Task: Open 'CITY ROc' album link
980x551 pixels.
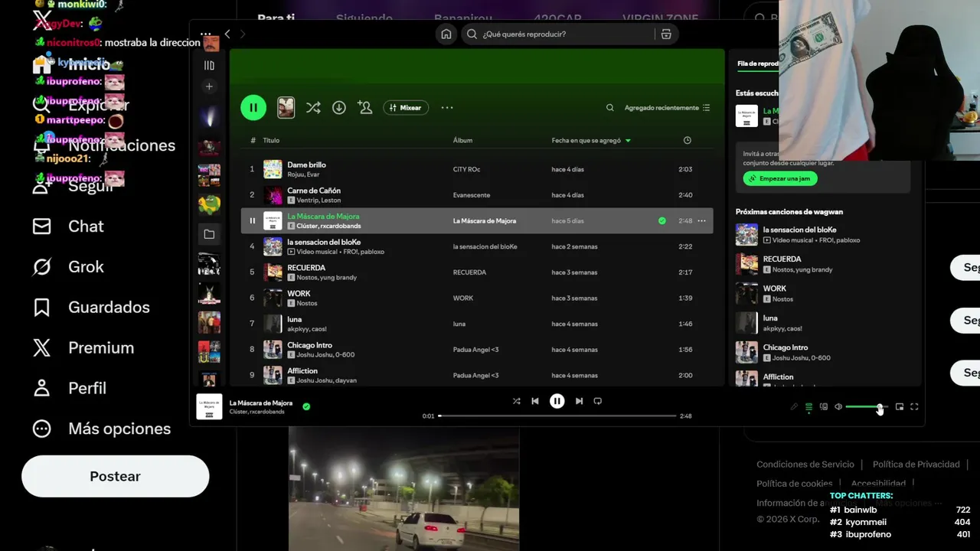Action: 466,169
